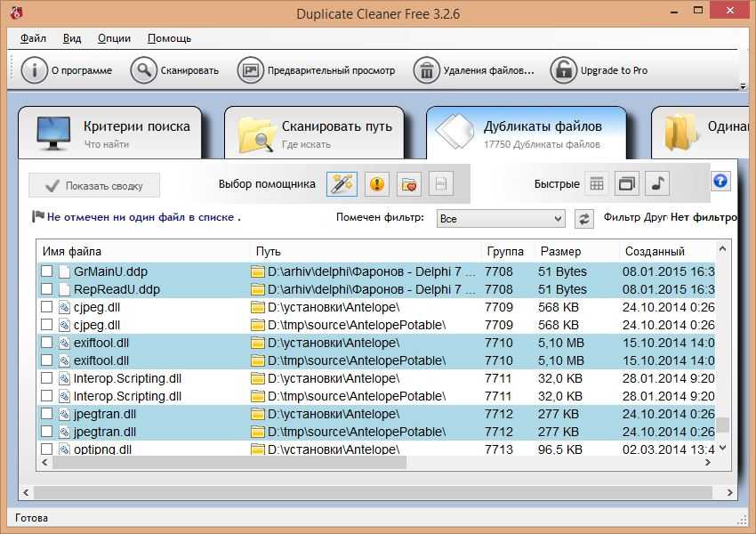Sort by Группа column header
The height and width of the screenshot is (534, 756).
click(x=508, y=251)
